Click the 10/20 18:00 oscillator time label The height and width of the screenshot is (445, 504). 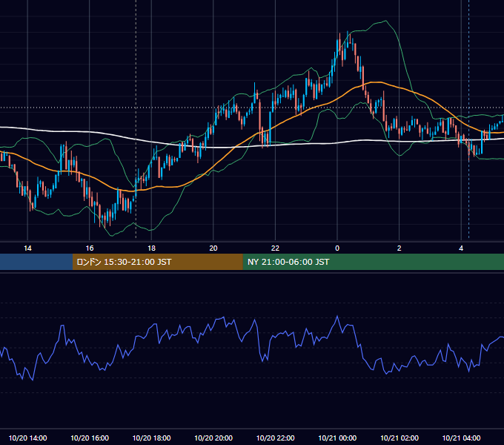[151, 438]
